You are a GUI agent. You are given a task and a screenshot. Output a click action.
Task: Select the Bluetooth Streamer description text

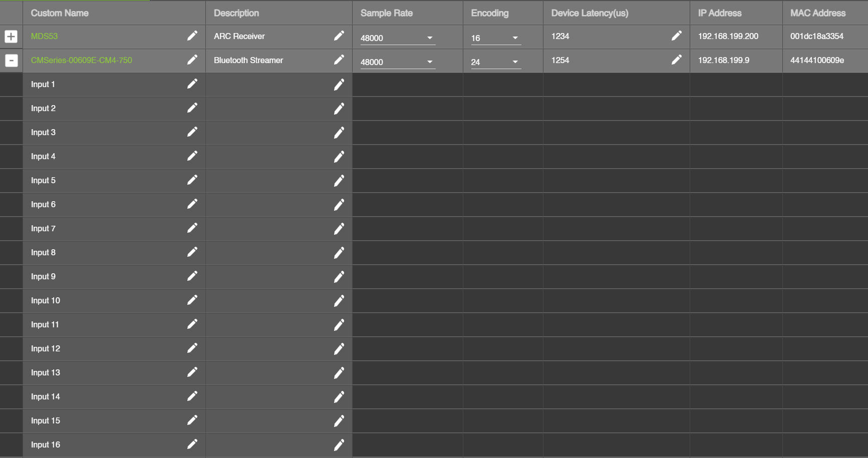click(x=248, y=60)
